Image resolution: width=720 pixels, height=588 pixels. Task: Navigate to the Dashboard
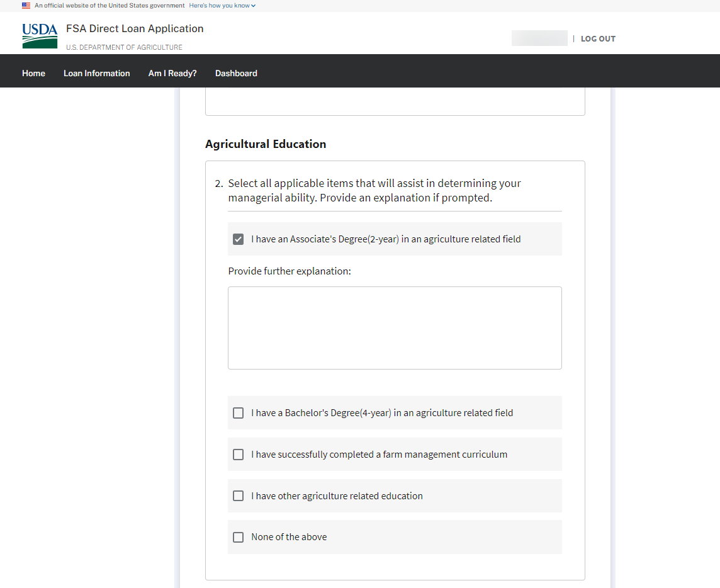tap(236, 74)
